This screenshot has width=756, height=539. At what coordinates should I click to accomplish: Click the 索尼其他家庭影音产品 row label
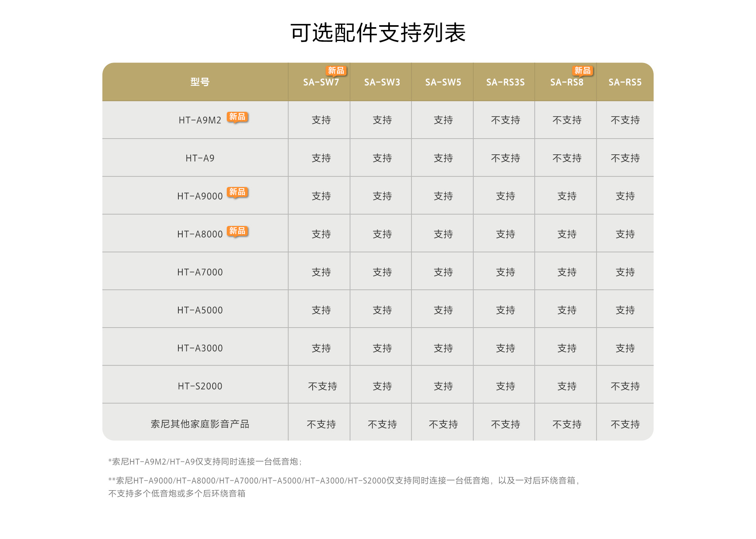tap(200, 424)
